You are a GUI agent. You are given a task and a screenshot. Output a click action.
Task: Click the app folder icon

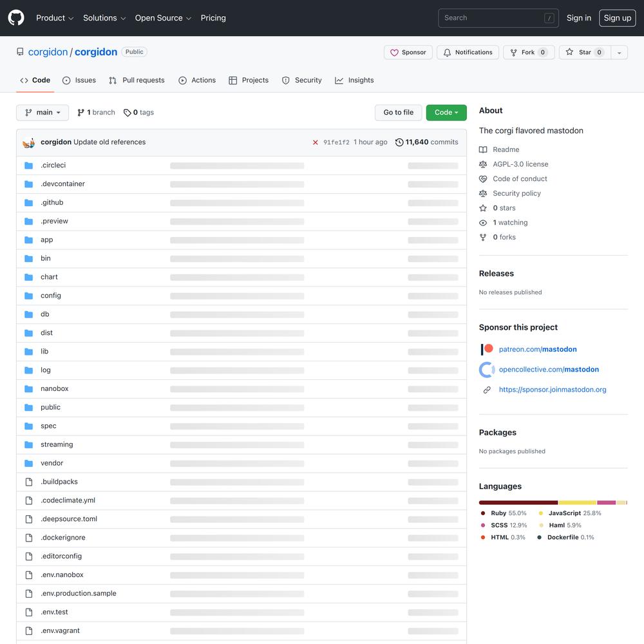click(29, 240)
